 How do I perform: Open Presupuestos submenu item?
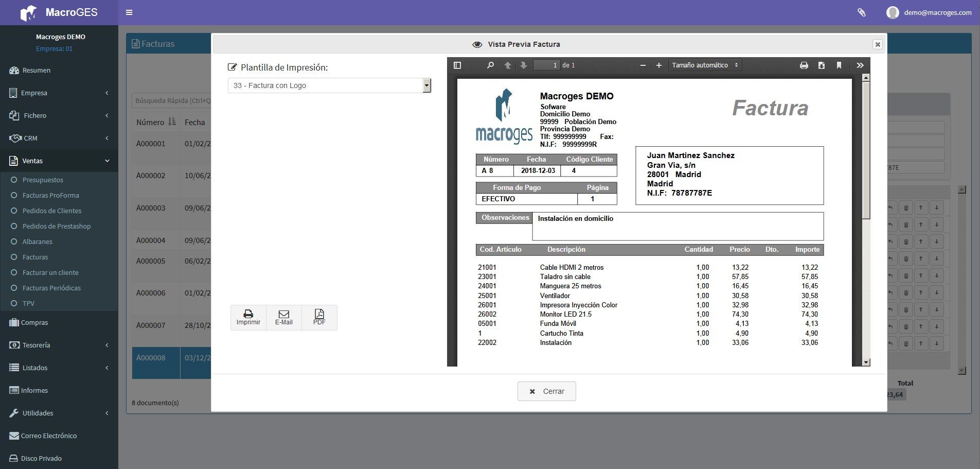pyautogui.click(x=43, y=180)
